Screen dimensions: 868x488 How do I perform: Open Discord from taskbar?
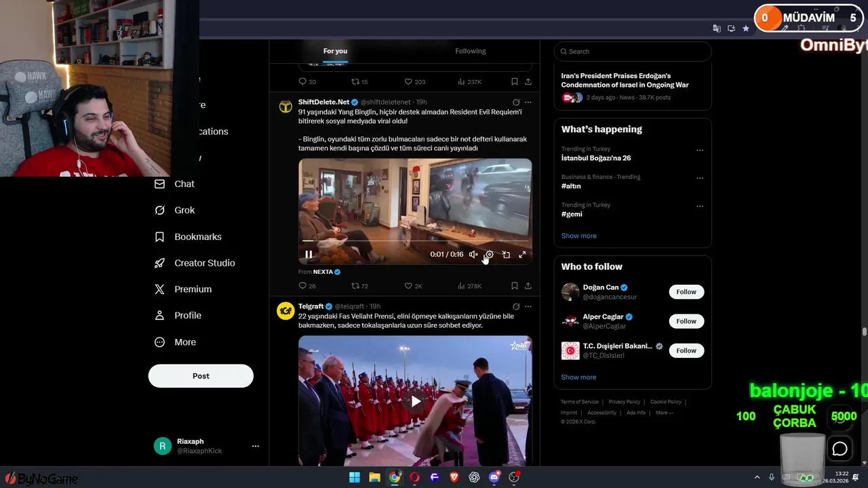(x=494, y=477)
